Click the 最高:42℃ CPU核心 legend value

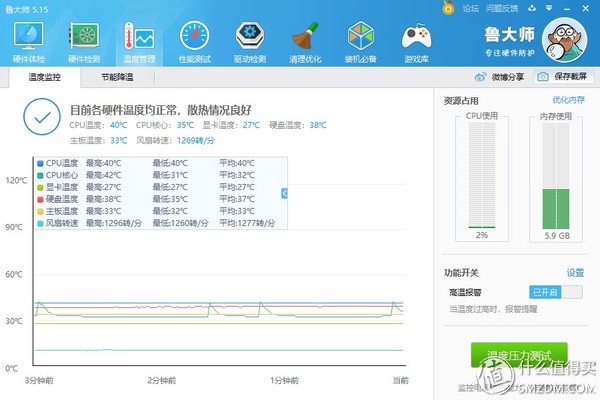click(x=103, y=175)
